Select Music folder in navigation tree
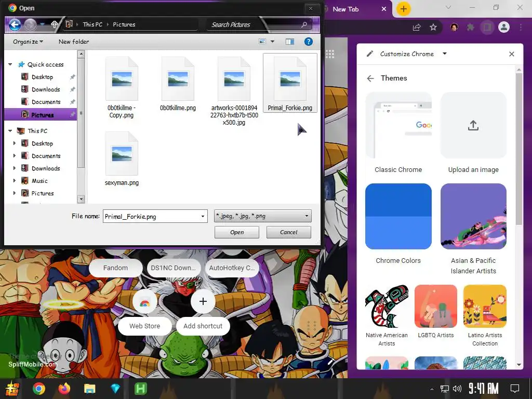The height and width of the screenshot is (399, 532). (39, 181)
